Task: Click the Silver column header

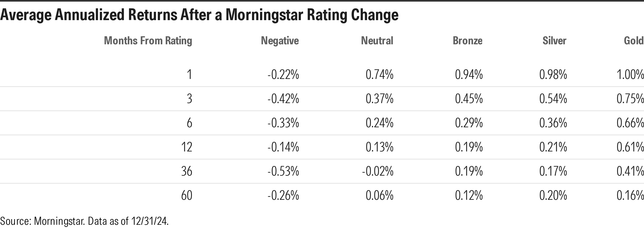Action: [554, 41]
